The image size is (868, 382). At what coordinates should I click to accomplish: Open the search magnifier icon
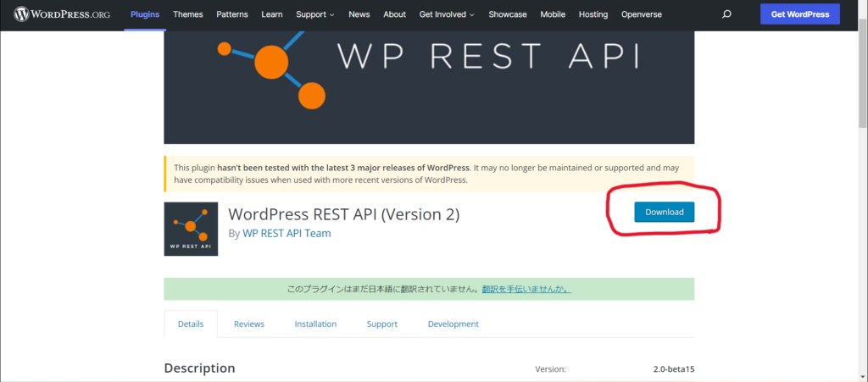click(726, 14)
